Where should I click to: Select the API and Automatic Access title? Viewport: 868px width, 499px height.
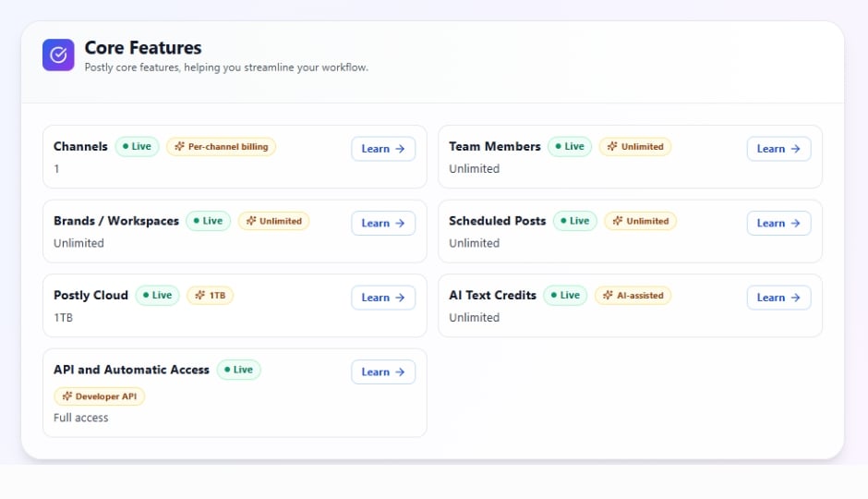point(131,370)
